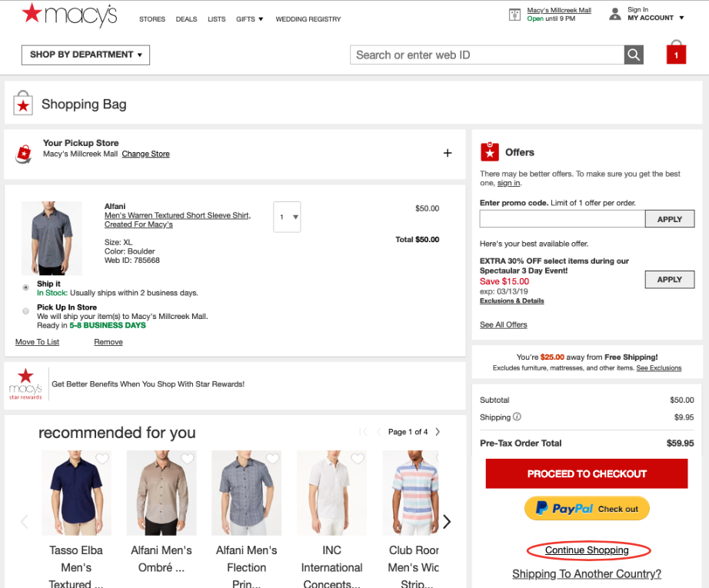This screenshot has height=588, width=709.
Task: Click Macy's Millcreek Mall header link
Action: (559, 10)
